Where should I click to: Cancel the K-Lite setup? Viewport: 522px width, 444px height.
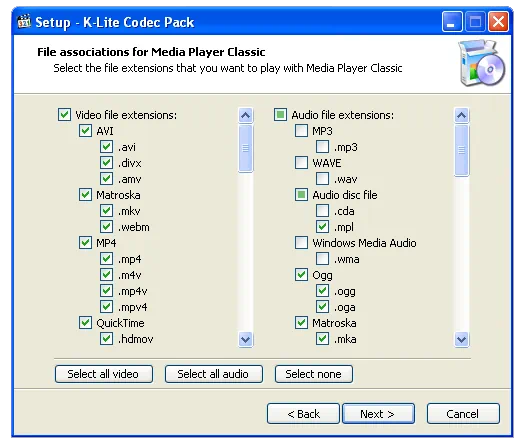[x=463, y=414]
